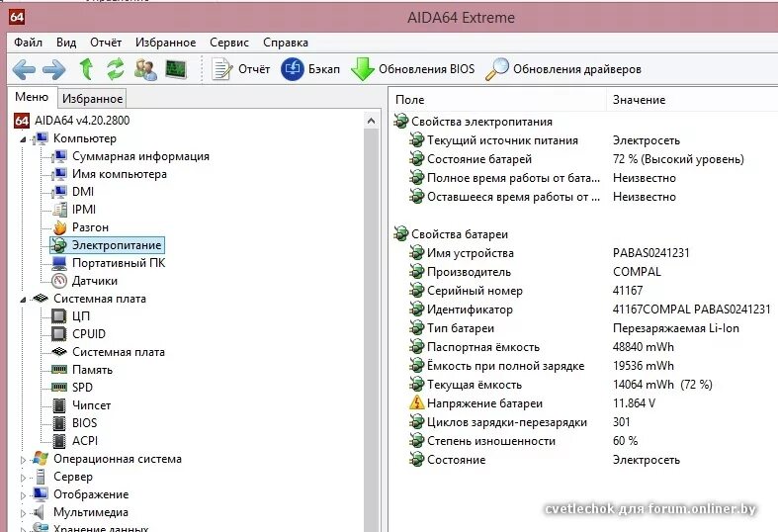Click Обновления драйверов toolbar button
Screen dimensions: 778x532
[563, 69]
